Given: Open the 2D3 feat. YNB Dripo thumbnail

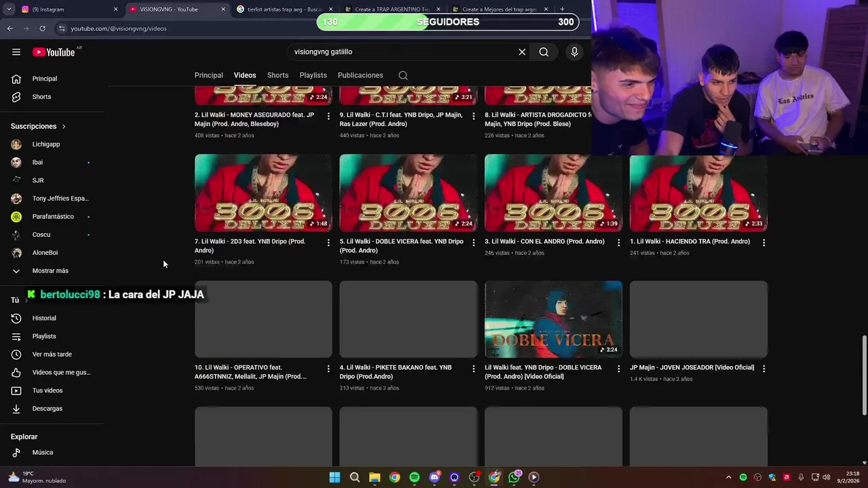Looking at the screenshot, I should tap(263, 193).
